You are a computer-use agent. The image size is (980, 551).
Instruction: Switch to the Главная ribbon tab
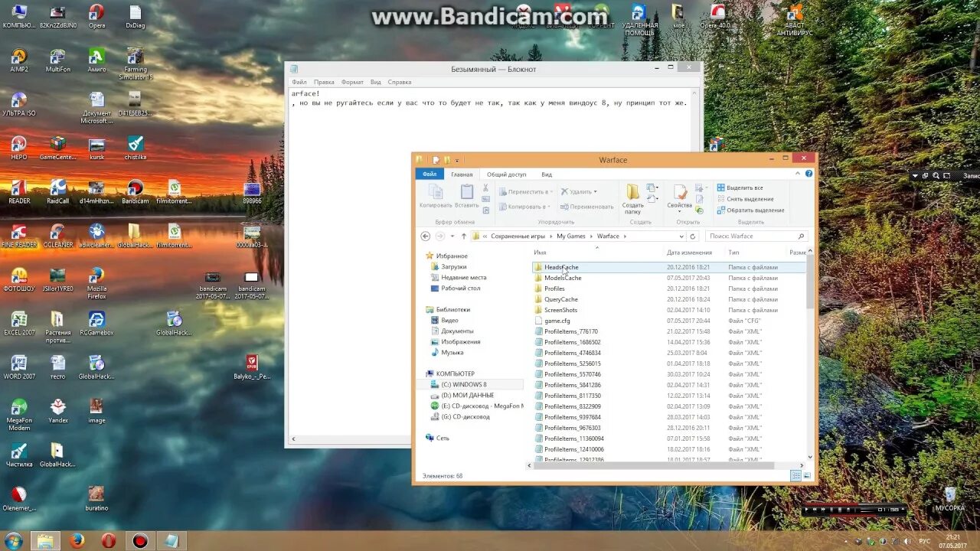[462, 174]
